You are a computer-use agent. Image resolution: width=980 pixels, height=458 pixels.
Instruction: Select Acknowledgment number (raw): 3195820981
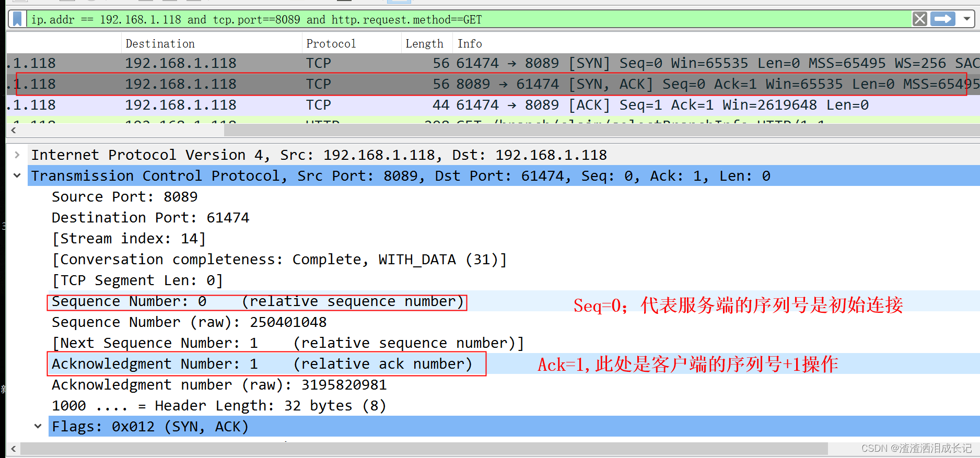click(219, 385)
